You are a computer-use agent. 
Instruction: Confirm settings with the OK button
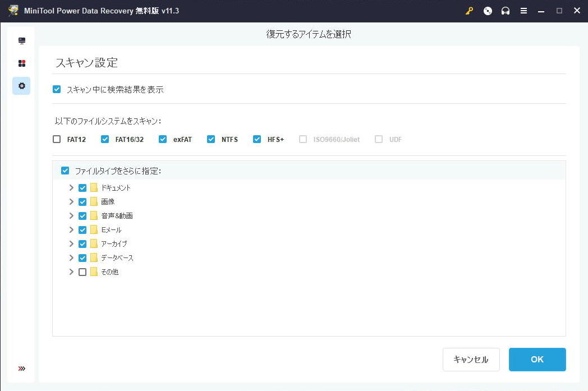[x=537, y=359]
